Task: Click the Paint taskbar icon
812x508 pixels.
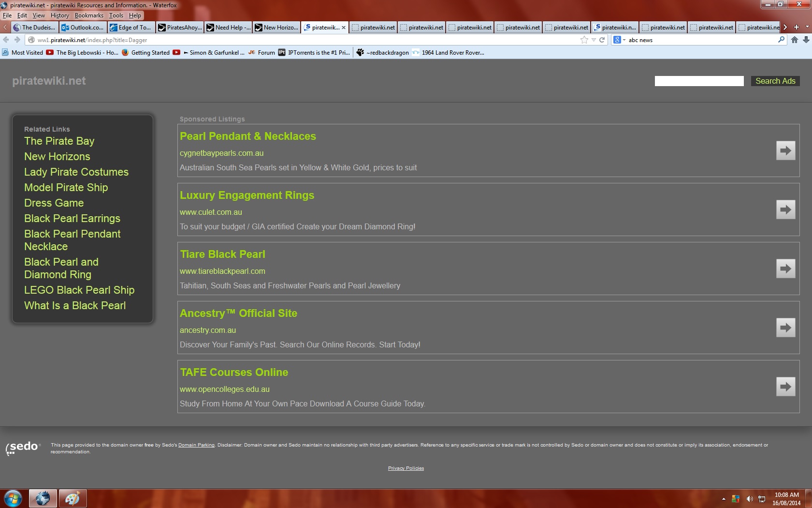Action: pyautogui.click(x=72, y=498)
